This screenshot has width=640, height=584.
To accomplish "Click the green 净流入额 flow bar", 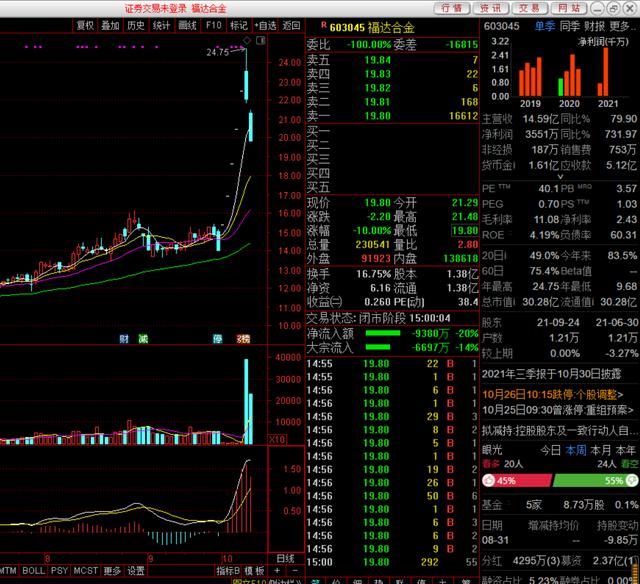I will pos(383,333).
